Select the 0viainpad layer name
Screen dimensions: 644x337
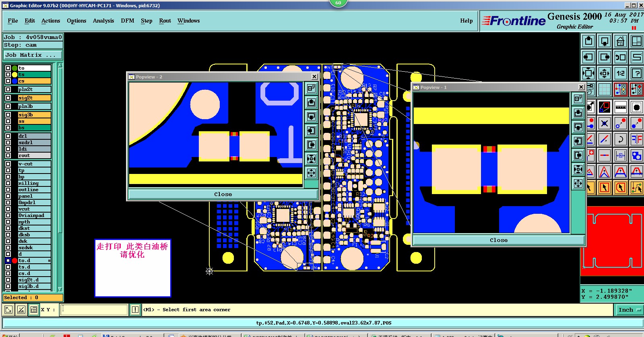[35, 215]
